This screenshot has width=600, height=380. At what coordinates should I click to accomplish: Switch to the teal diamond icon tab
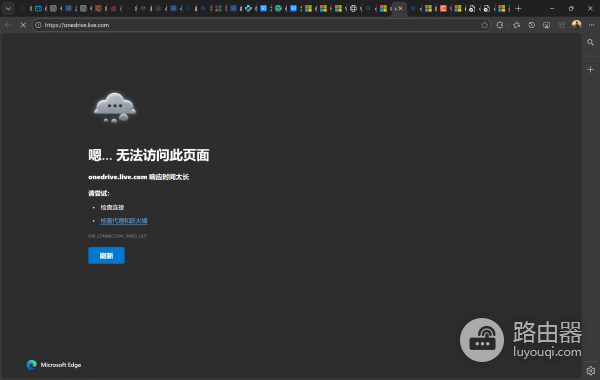pyautogui.click(x=248, y=8)
